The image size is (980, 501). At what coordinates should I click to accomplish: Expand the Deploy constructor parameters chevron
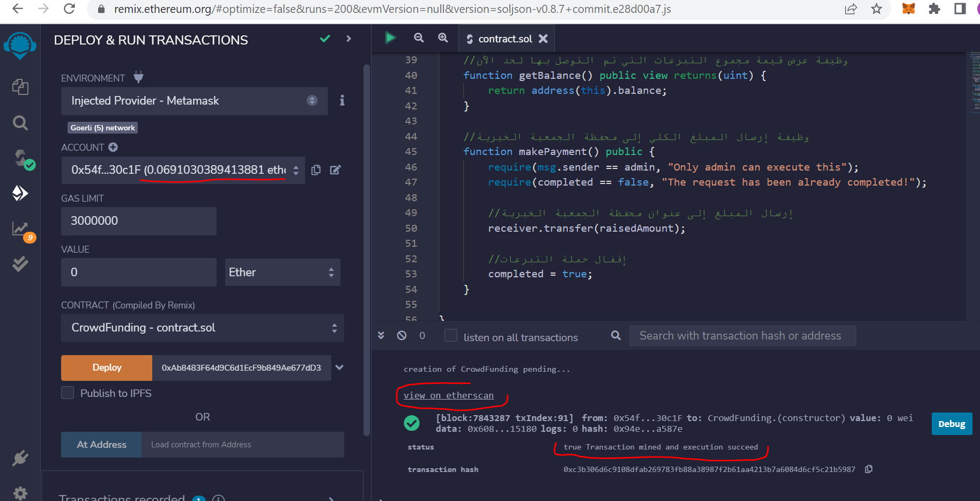point(339,367)
